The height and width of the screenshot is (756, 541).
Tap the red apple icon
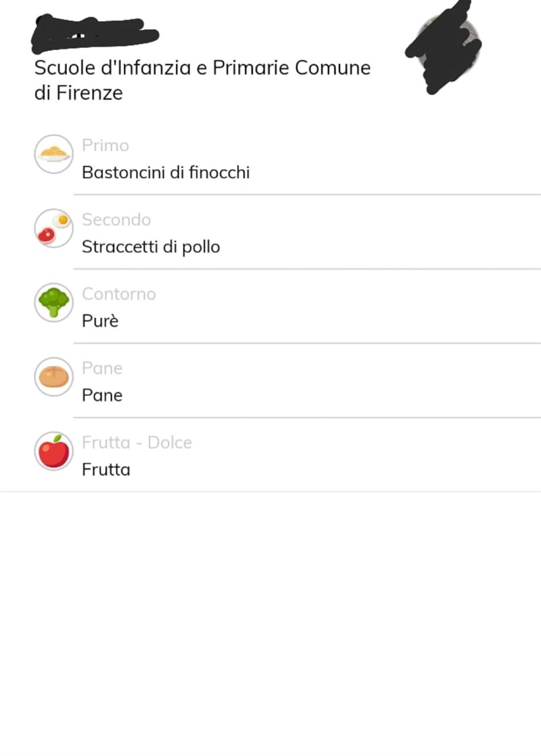tap(53, 451)
